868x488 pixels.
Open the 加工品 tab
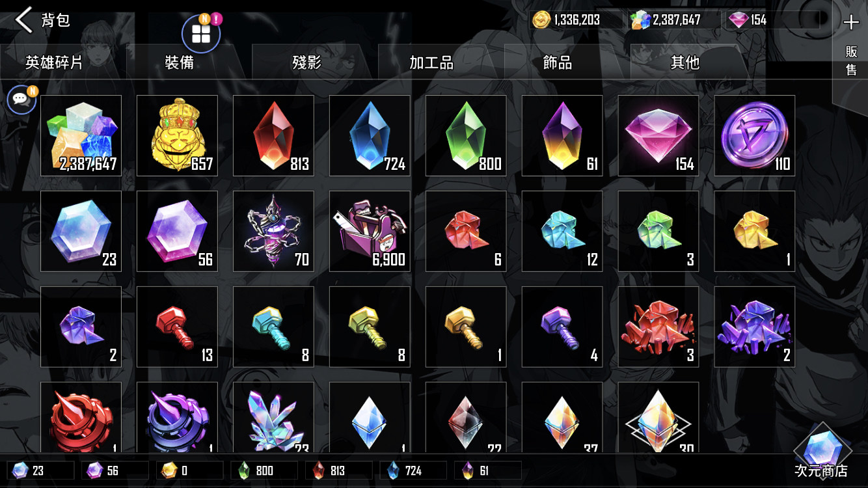coord(431,62)
